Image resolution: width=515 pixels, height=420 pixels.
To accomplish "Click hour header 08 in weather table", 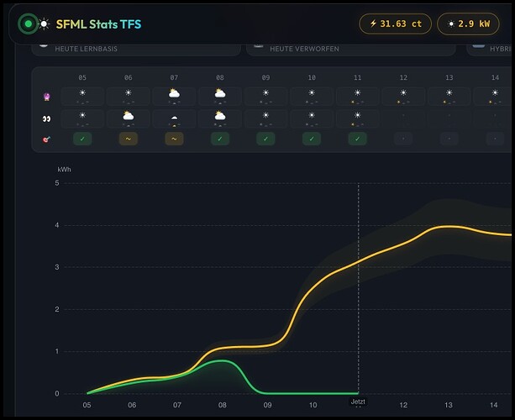I will [x=220, y=77].
